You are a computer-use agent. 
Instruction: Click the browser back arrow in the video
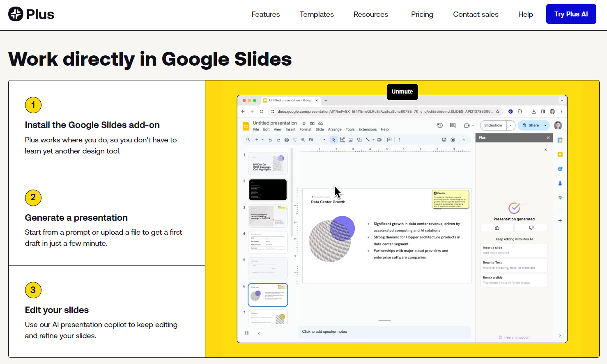click(243, 112)
